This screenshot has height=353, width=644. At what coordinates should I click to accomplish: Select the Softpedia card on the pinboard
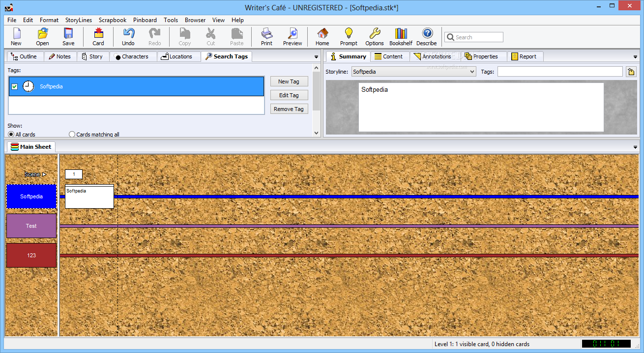pyautogui.click(x=89, y=196)
